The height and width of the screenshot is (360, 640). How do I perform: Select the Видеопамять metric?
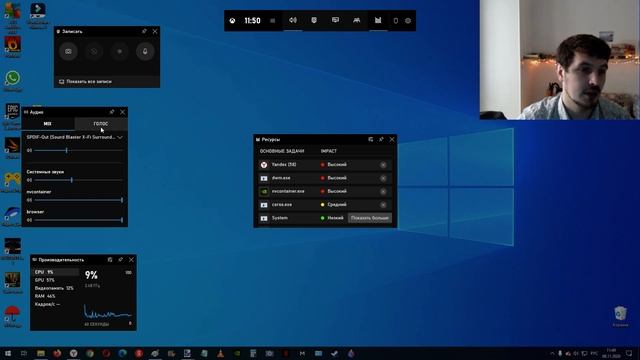[55, 288]
